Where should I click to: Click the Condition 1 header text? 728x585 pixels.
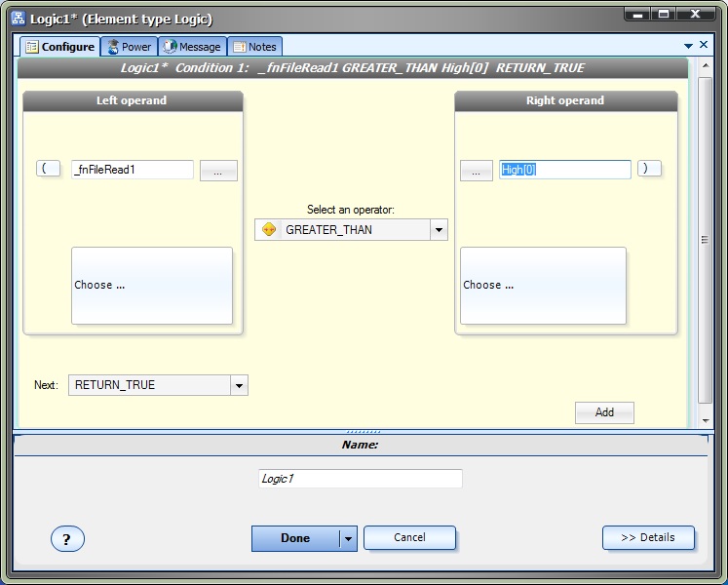[x=353, y=68]
